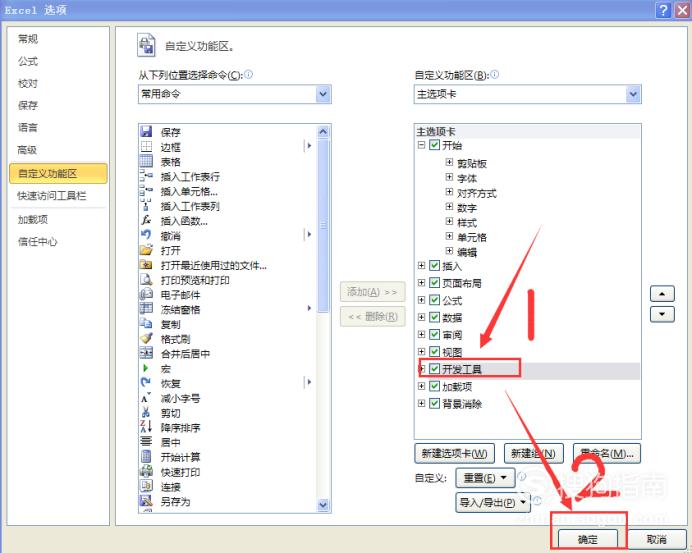Image resolution: width=692 pixels, height=553 pixels.
Task: Toggle the 页面布局 tab checkbox
Action: [434, 282]
